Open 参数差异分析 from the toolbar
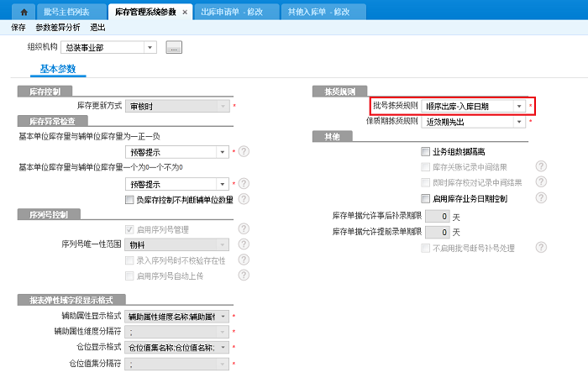 click(x=58, y=28)
